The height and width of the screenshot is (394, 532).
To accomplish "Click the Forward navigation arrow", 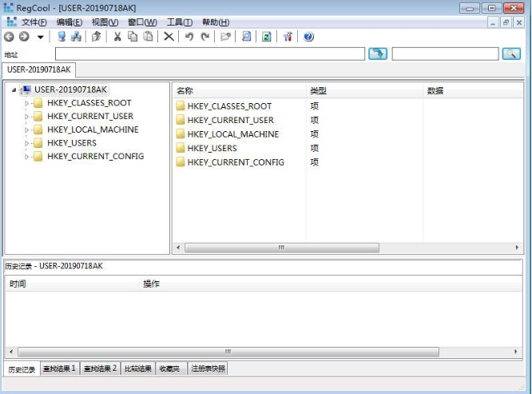I will 24,37.
